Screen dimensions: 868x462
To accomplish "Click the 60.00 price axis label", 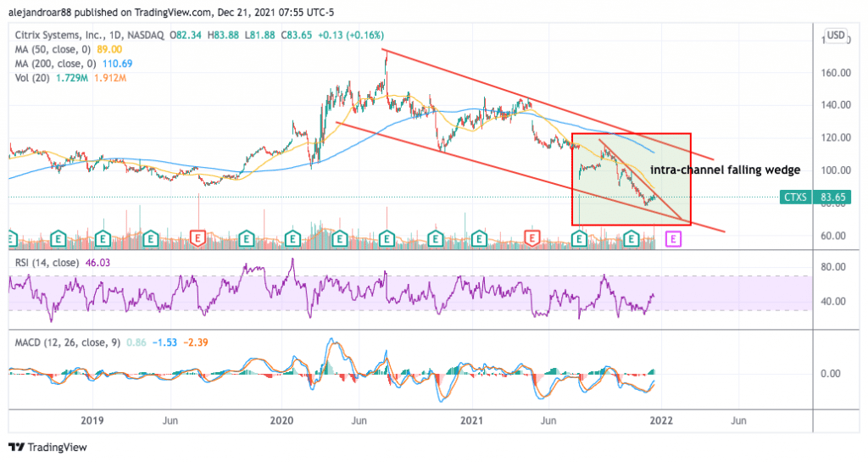I will pyautogui.click(x=834, y=236).
